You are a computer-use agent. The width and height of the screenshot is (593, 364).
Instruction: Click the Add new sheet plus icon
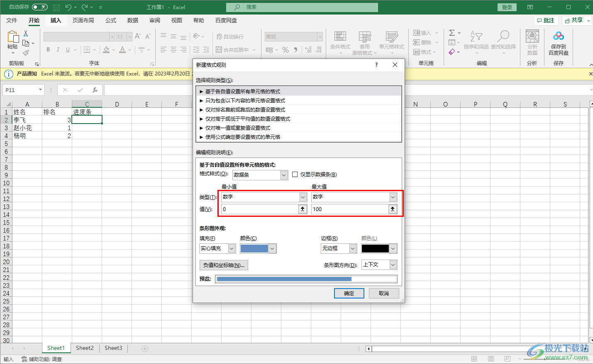tap(145, 349)
